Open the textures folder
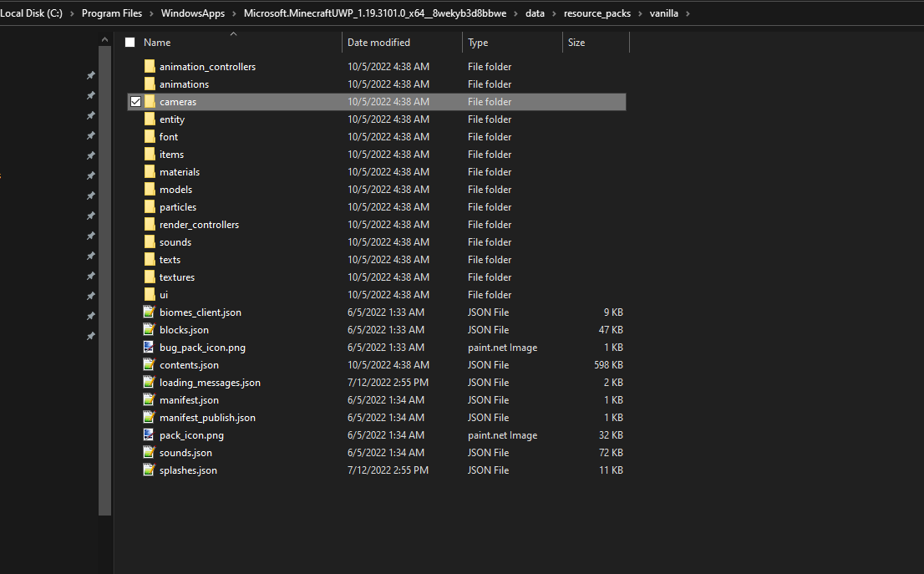The height and width of the screenshot is (574, 924). 177,277
